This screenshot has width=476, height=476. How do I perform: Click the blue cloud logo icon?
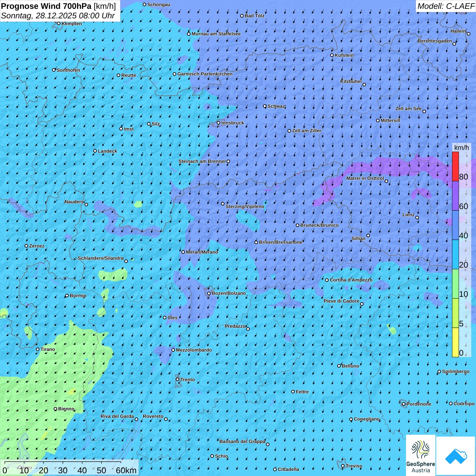click(x=456, y=456)
